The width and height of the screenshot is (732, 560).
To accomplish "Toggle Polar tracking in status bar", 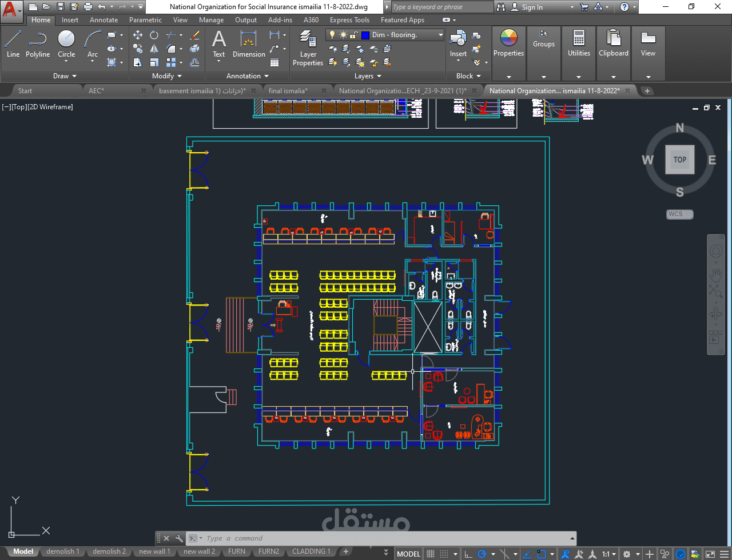I will tap(482, 554).
